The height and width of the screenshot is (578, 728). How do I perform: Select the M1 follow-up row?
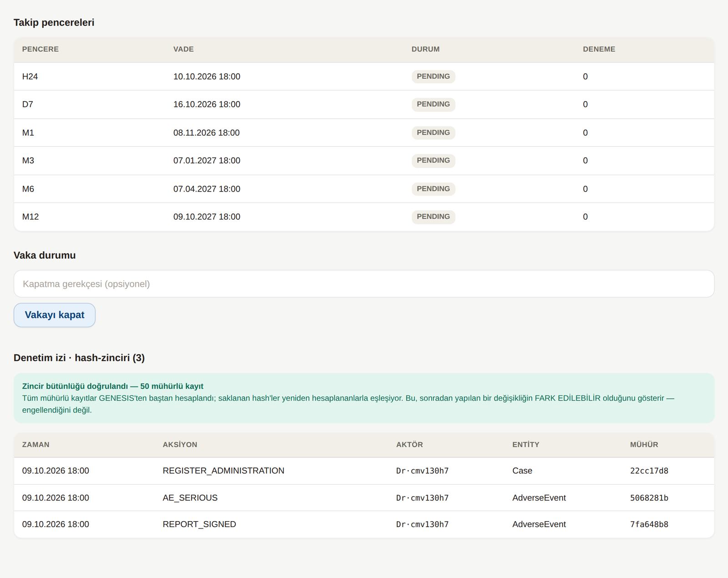coord(364,133)
